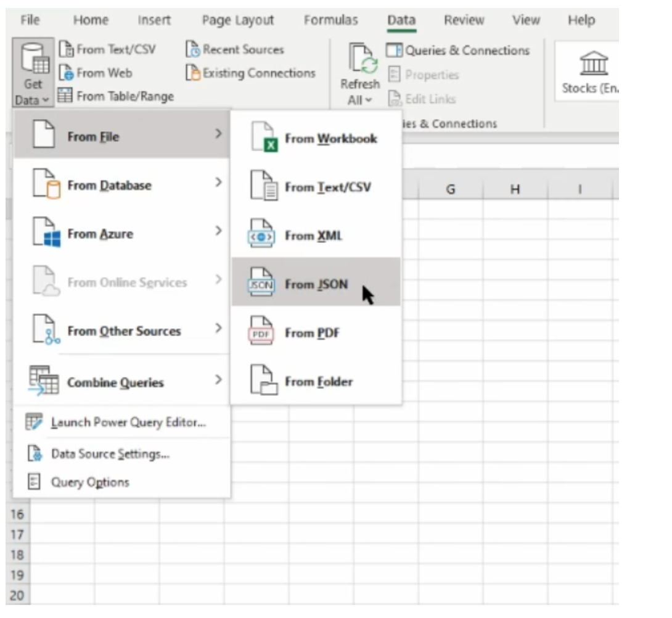
Task: Click the Queries & Connections icon
Action: point(394,50)
